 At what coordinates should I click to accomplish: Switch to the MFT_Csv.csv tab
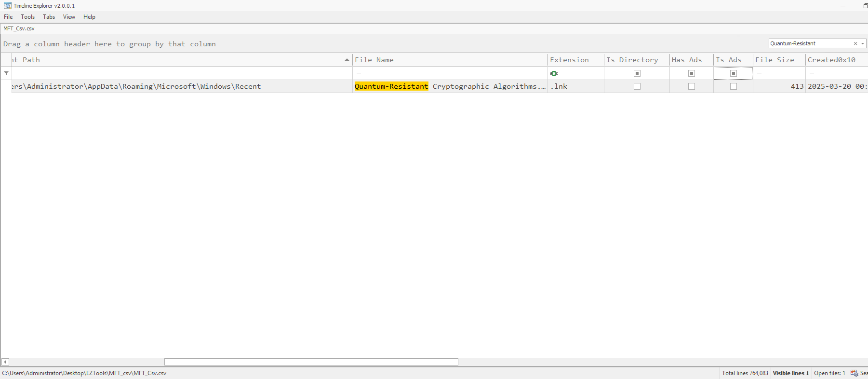click(19, 28)
